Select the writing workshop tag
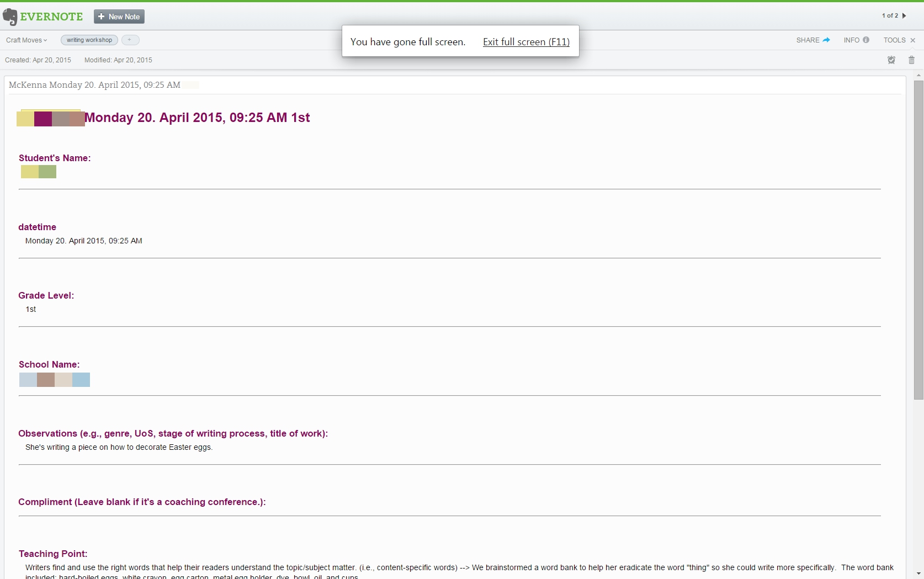This screenshot has width=924, height=579. point(89,40)
